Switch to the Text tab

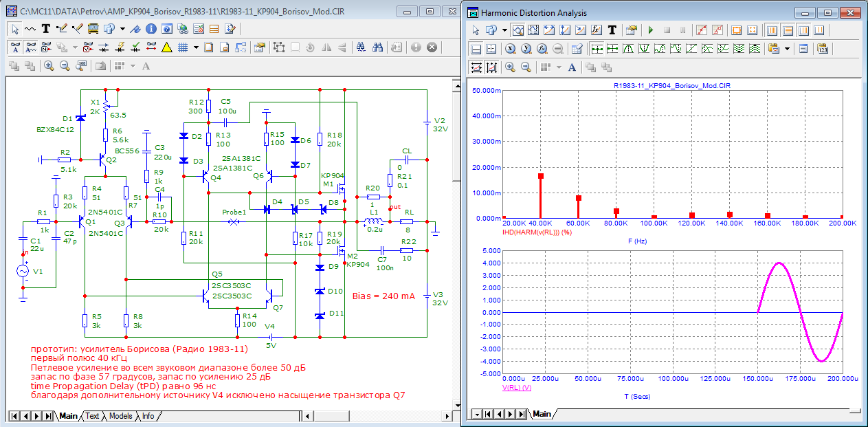coord(92,416)
